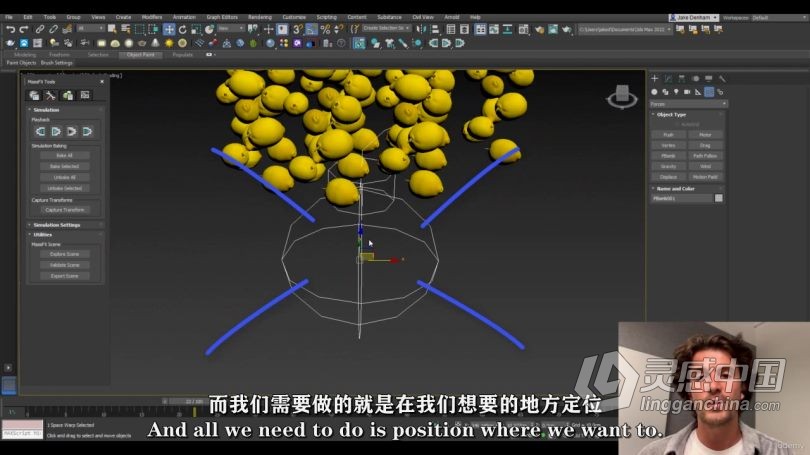
Task: Open Paint Objects ribbon panel
Action: click(21, 62)
